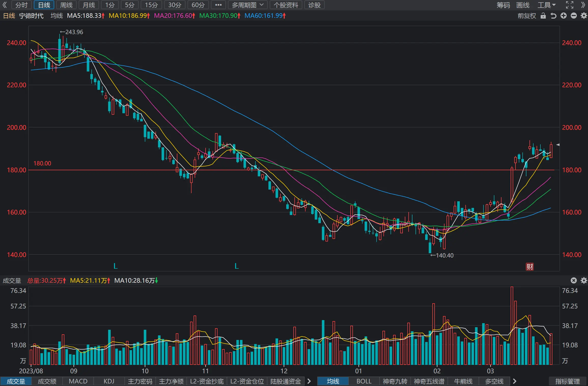
Task: Toggle 前复权 price adjustment mode
Action: pos(527,16)
